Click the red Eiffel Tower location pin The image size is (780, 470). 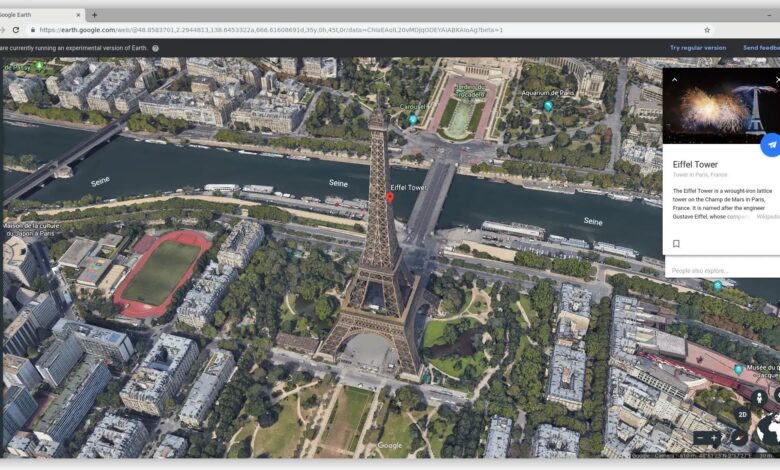pos(390,197)
